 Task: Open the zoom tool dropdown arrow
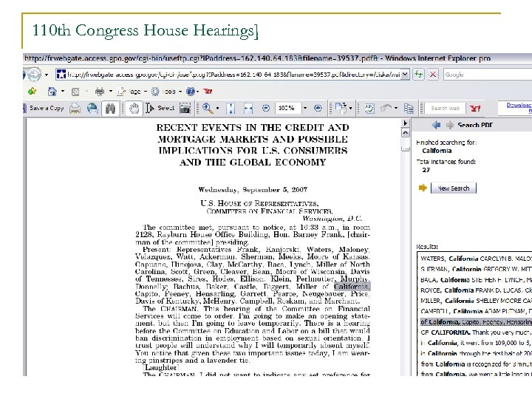217,109
